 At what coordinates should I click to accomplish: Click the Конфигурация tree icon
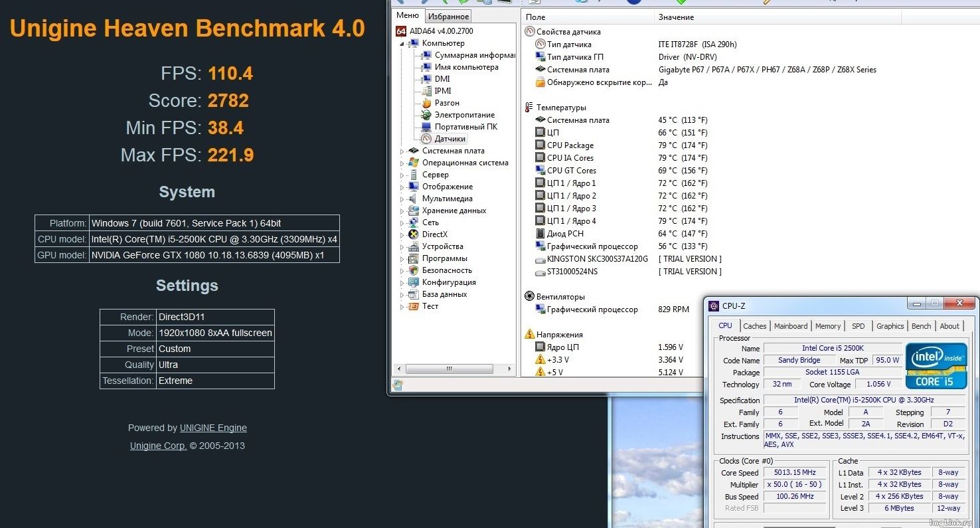(x=414, y=282)
